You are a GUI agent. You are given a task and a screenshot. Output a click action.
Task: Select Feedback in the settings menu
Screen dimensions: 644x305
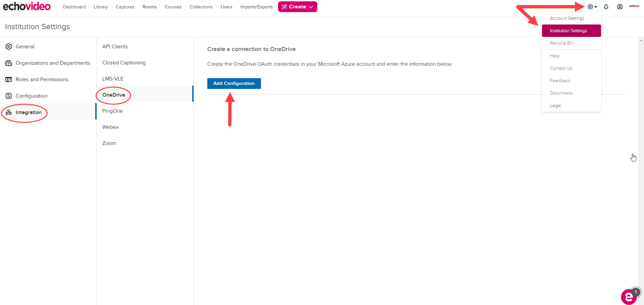(572, 81)
